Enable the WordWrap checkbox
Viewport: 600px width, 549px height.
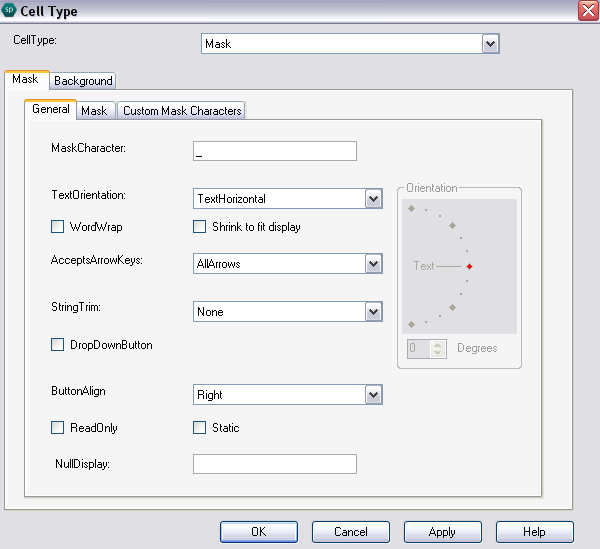(57, 226)
